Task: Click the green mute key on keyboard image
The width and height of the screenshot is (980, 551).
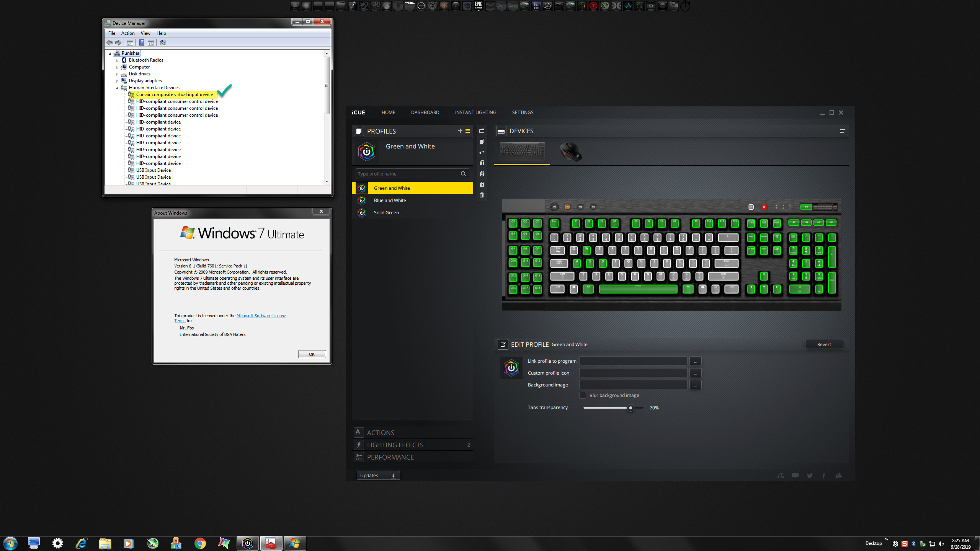Action: 806,207
